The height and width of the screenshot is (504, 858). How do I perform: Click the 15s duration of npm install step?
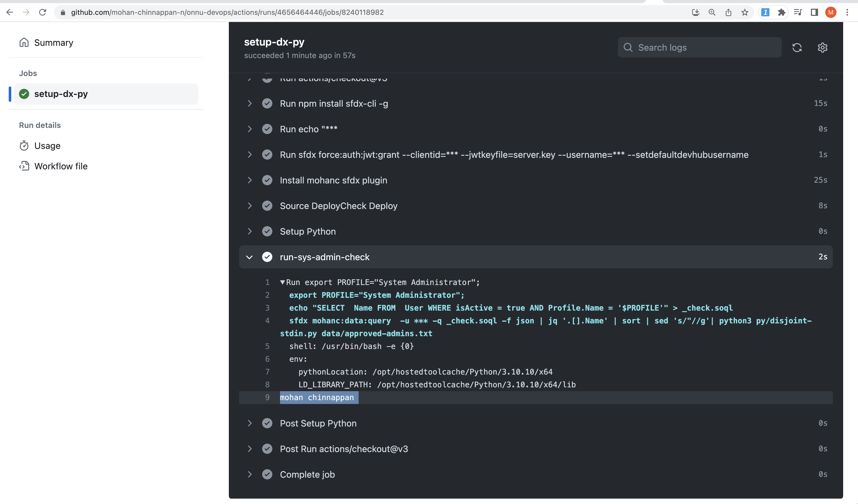[821, 103]
